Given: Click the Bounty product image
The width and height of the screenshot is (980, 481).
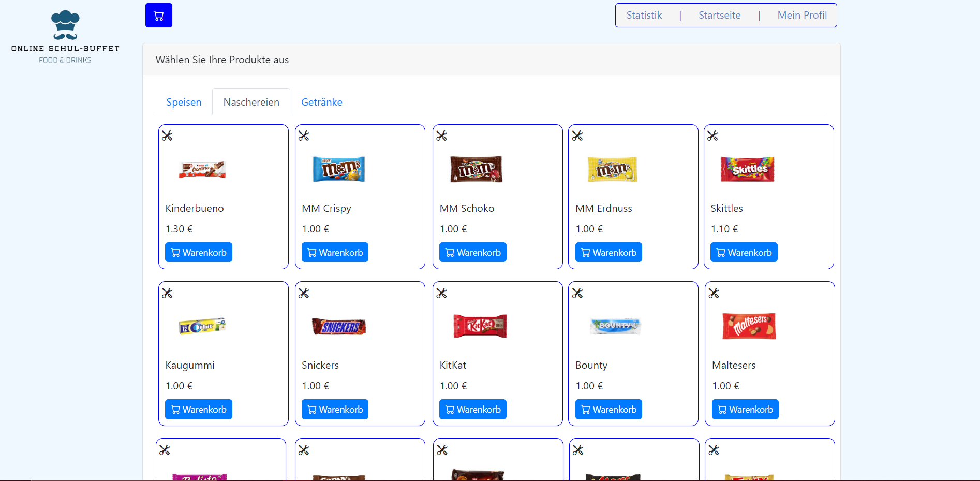Looking at the screenshot, I should click(x=616, y=326).
